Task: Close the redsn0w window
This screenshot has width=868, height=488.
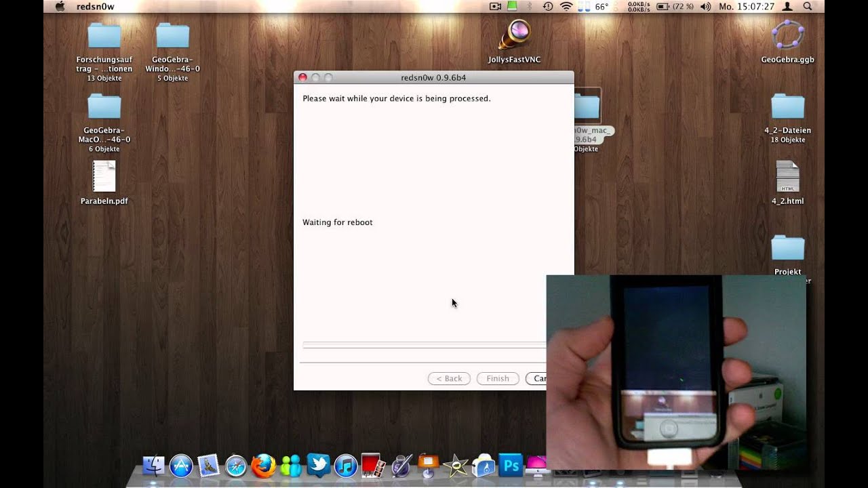Action: coord(303,77)
